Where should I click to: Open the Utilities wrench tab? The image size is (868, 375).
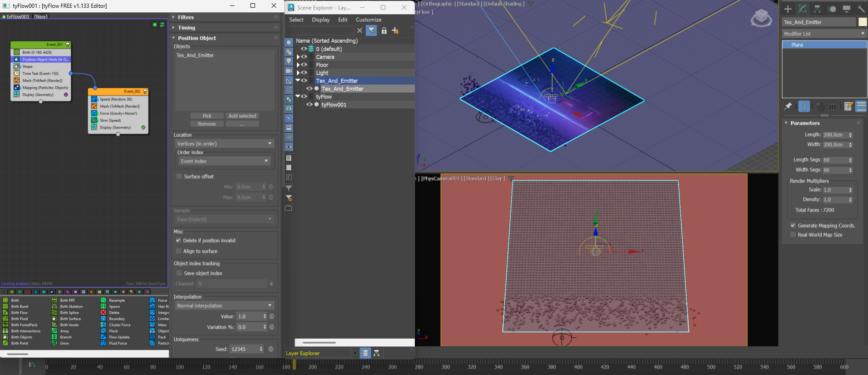861,9
